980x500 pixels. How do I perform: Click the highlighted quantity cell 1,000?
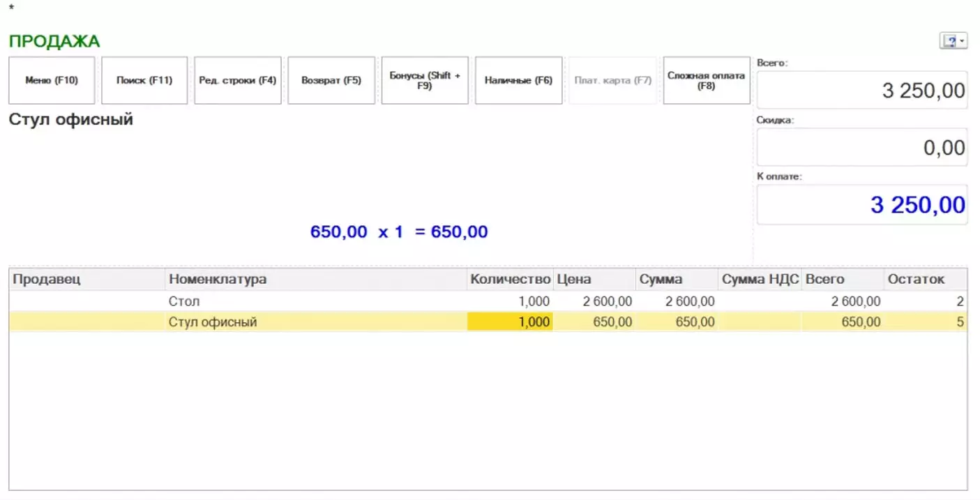(510, 322)
